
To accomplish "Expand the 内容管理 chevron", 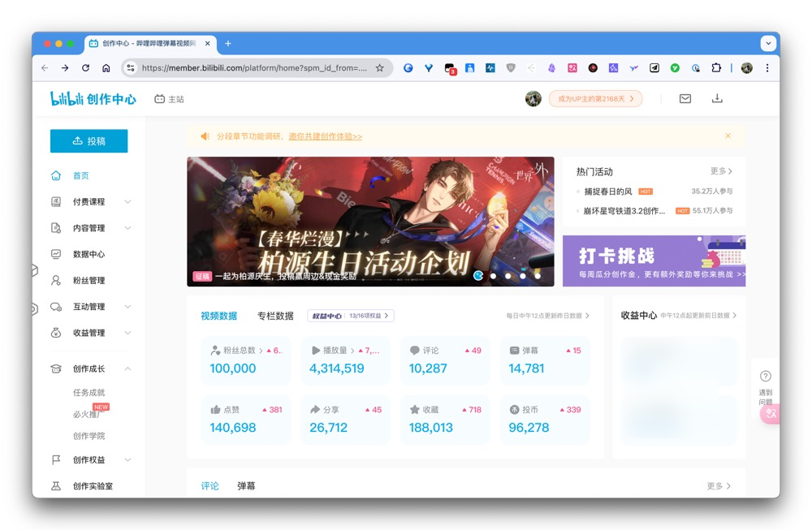I will coord(128,228).
